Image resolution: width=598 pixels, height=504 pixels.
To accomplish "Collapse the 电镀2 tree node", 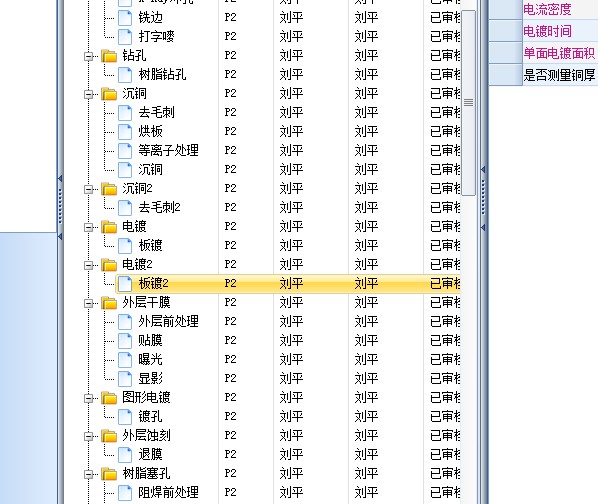I will pos(88,265).
